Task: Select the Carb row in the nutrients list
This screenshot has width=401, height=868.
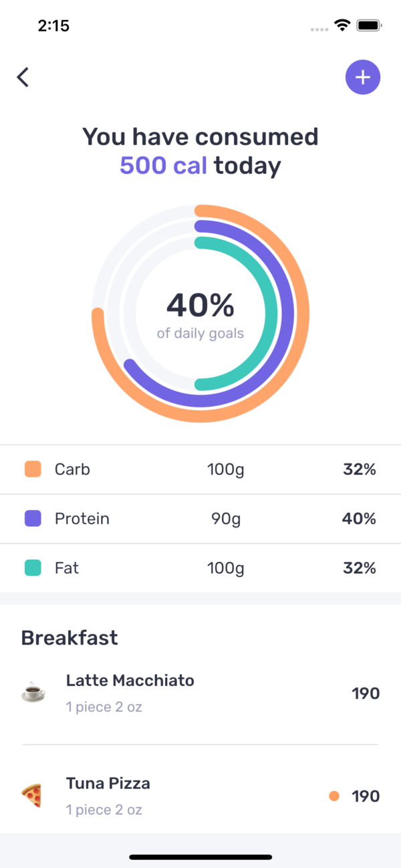Action: [200, 469]
